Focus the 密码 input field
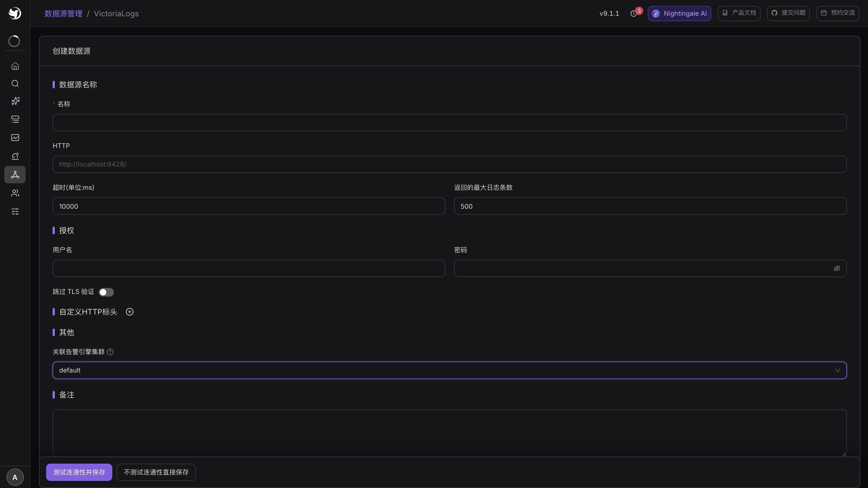The image size is (868, 488). pyautogui.click(x=650, y=268)
